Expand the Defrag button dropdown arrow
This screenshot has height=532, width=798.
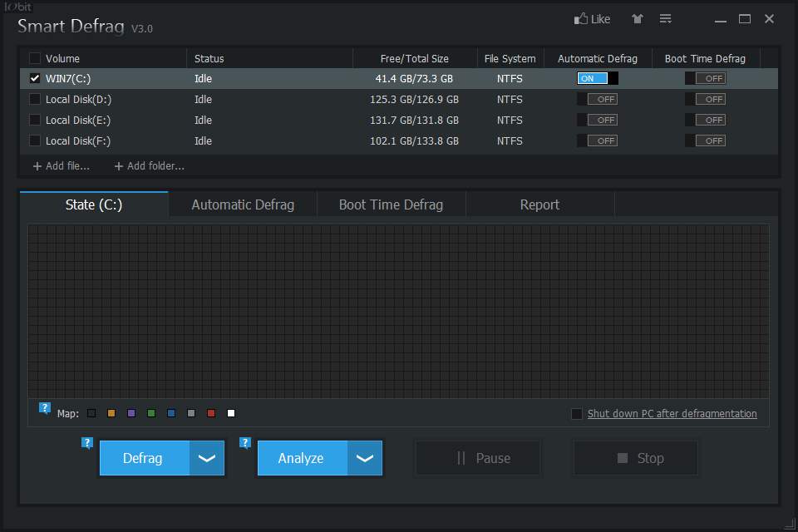pyautogui.click(x=207, y=458)
